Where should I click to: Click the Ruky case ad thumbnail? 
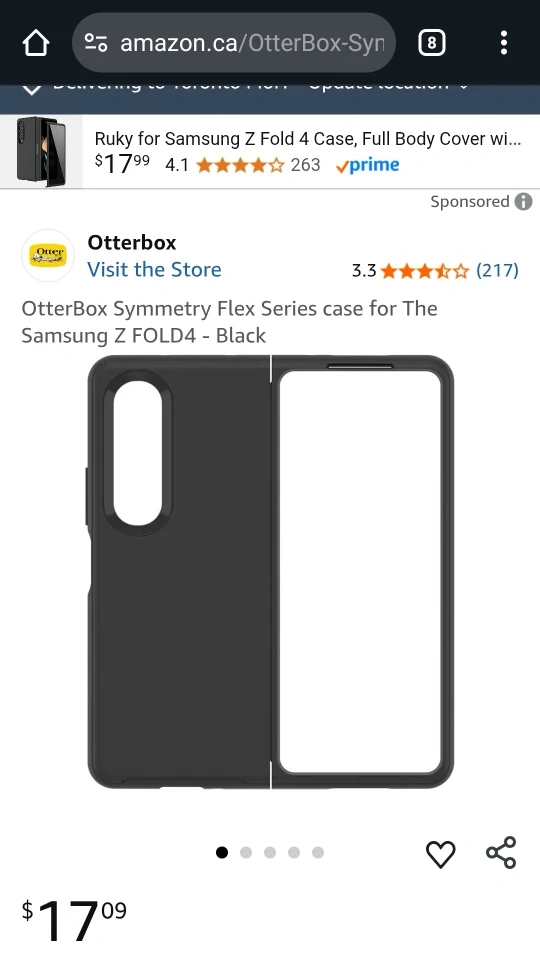(x=41, y=152)
